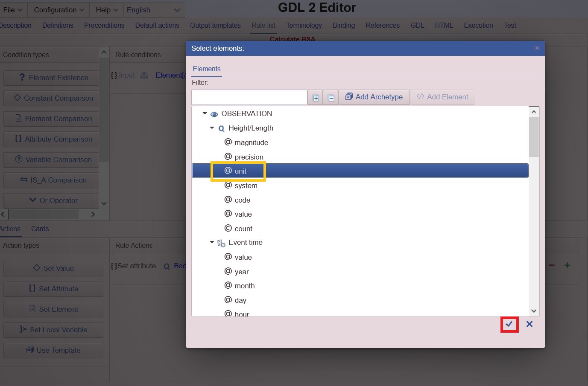Open the Configuration menu
This screenshot has height=386, width=588.
coord(59,10)
